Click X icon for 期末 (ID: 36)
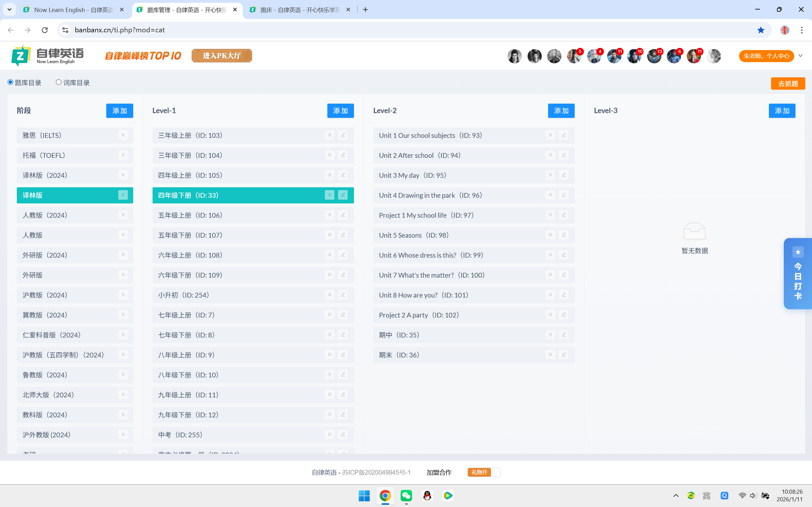 (550, 355)
